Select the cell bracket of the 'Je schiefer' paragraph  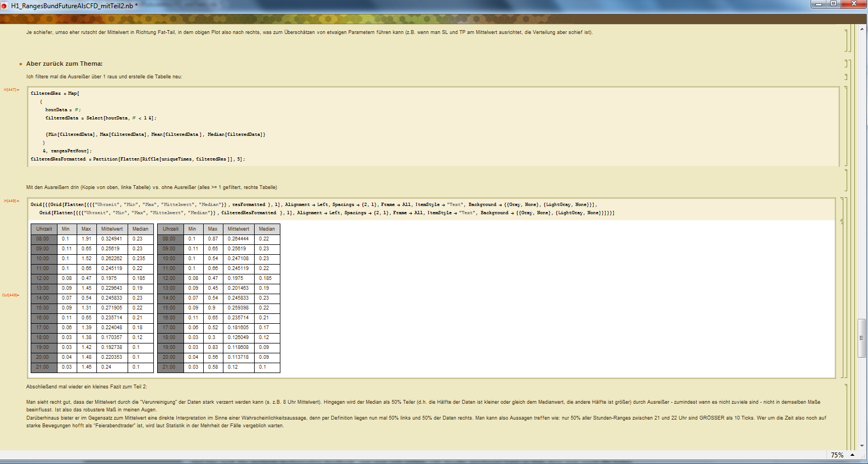coord(846,40)
